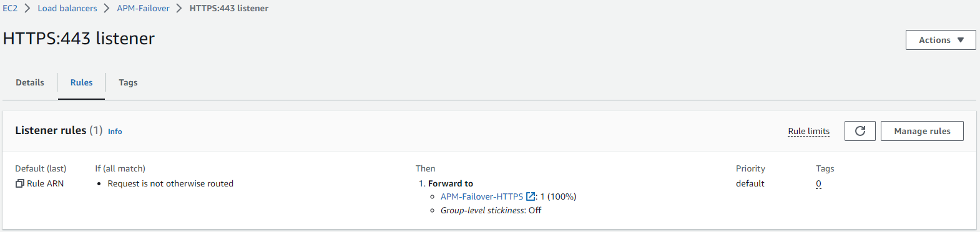Click the tags count 0 link
This screenshot has height=232, width=980.
[x=818, y=183]
